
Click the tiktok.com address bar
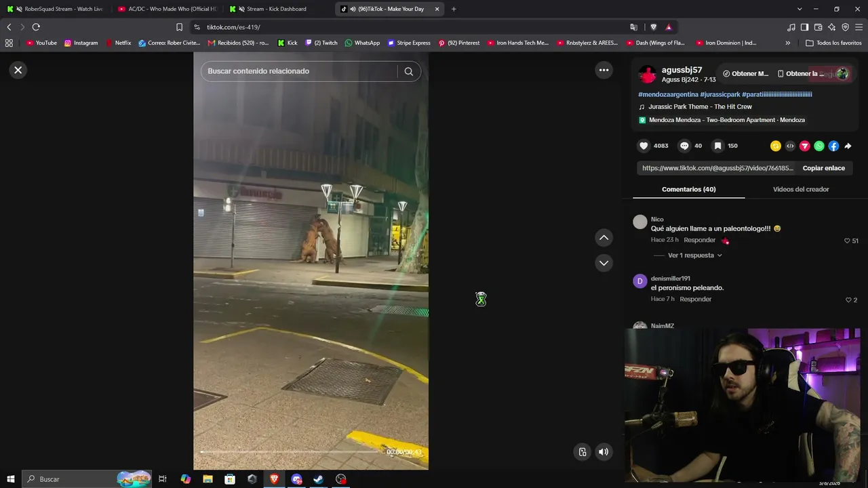click(x=407, y=27)
